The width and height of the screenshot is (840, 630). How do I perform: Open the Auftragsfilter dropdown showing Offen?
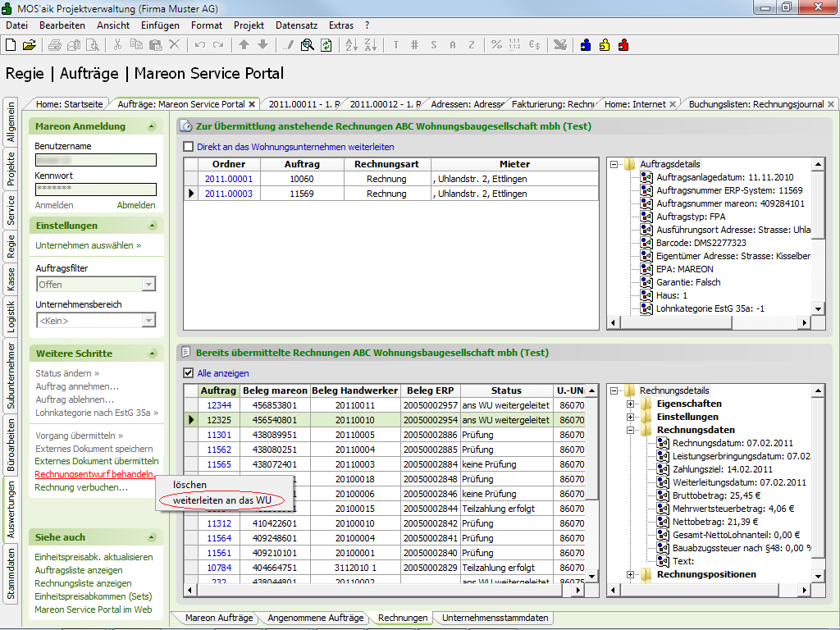[149, 285]
